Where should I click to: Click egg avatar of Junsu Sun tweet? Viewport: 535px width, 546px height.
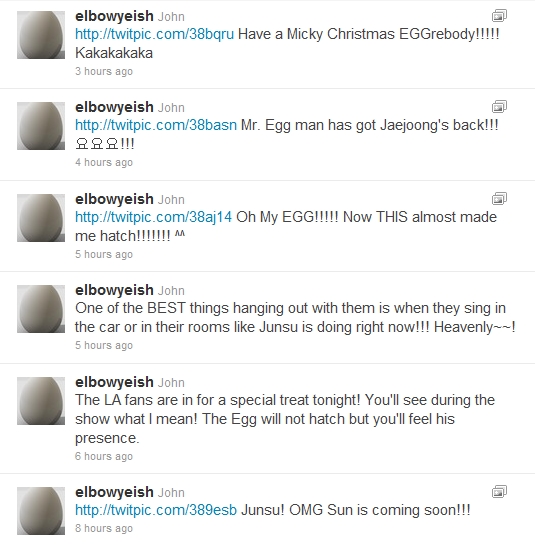pos(41,511)
